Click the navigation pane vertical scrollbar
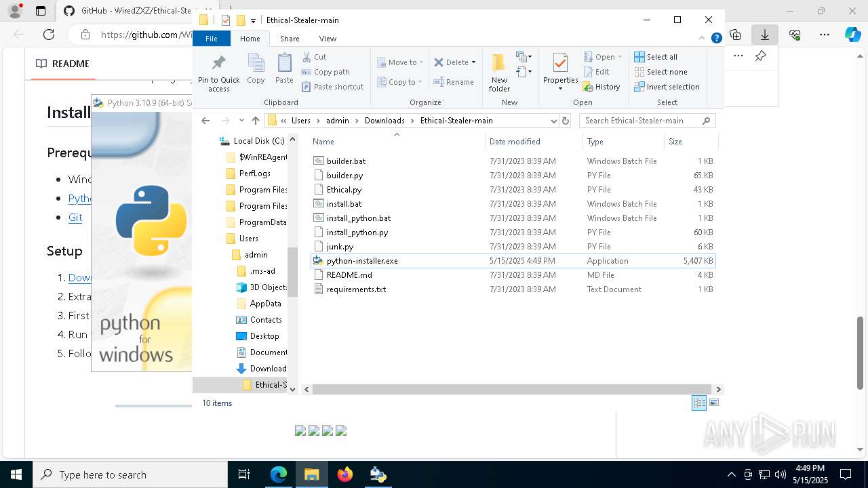868x488 pixels. pos(292,271)
